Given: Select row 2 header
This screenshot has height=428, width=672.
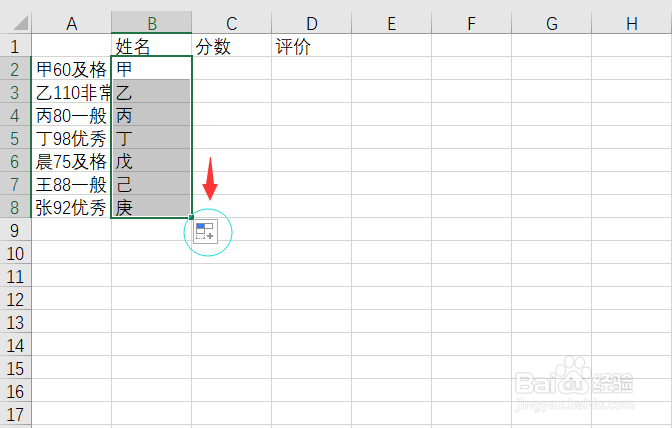Looking at the screenshot, I should click(x=15, y=69).
